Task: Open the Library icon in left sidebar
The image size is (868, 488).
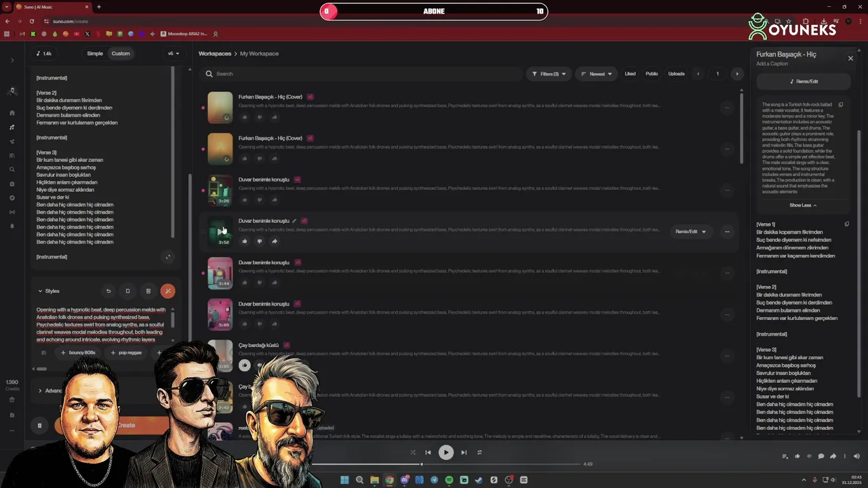Action: click(12, 155)
